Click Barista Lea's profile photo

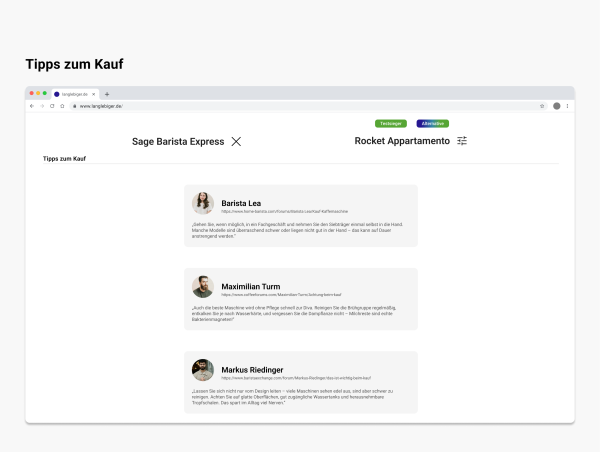203,203
